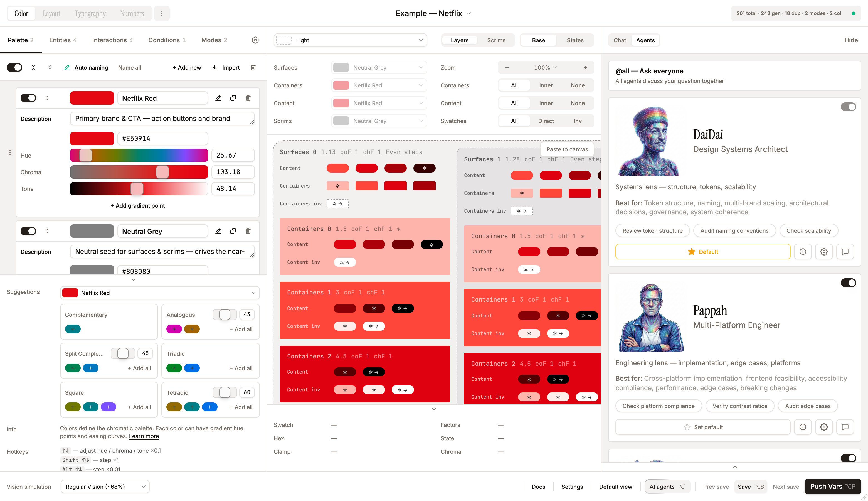
Task: Toggle the Tetradic angle switch
Action: click(225, 392)
